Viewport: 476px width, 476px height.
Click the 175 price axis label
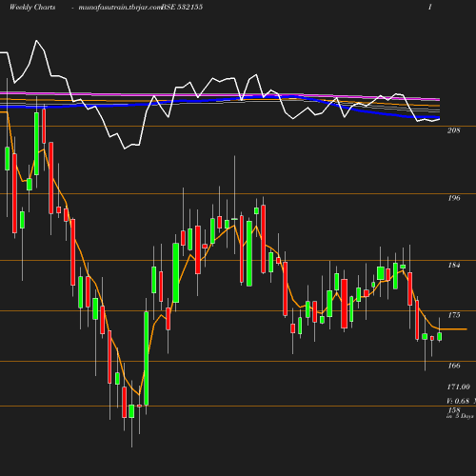(x=454, y=315)
